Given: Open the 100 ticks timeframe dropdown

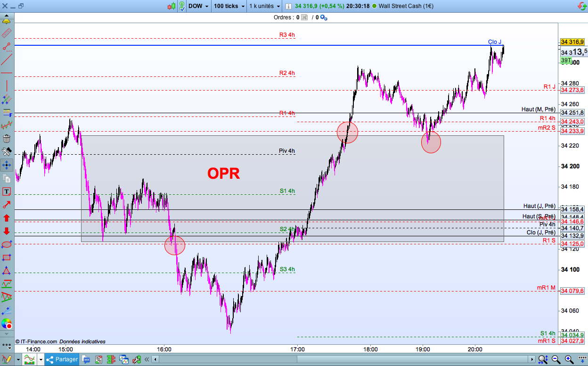Looking at the screenshot, I should click(x=229, y=6).
